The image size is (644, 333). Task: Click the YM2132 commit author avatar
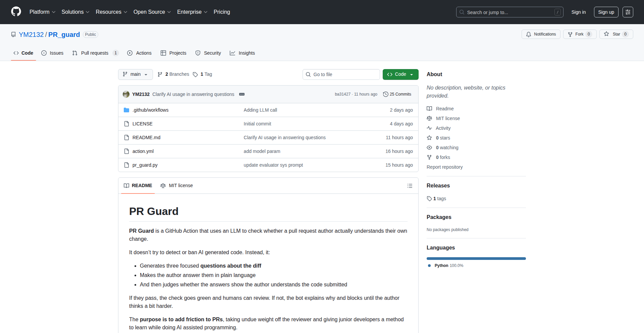coord(126,94)
